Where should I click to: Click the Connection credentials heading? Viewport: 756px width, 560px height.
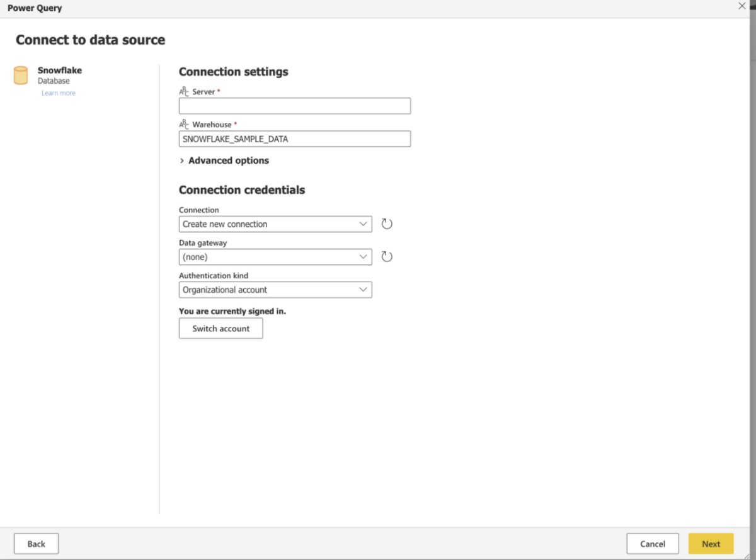point(242,190)
